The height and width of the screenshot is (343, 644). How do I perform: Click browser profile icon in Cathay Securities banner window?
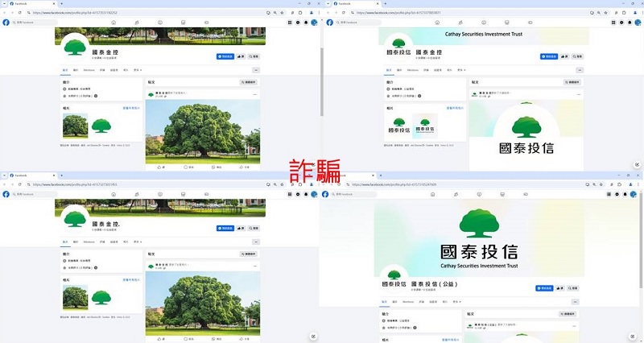pos(635,13)
